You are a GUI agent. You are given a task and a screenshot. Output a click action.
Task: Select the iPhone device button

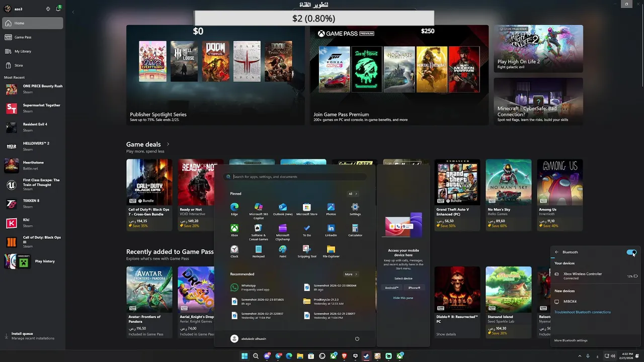click(415, 288)
